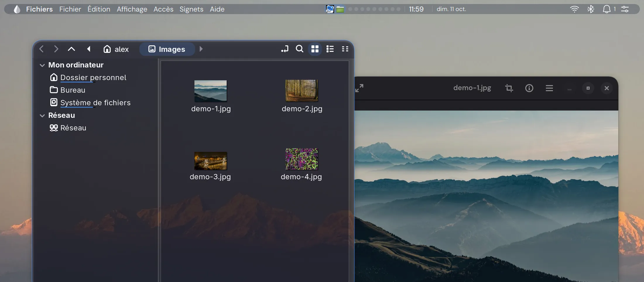Click the green folder taskbar icon

click(340, 9)
